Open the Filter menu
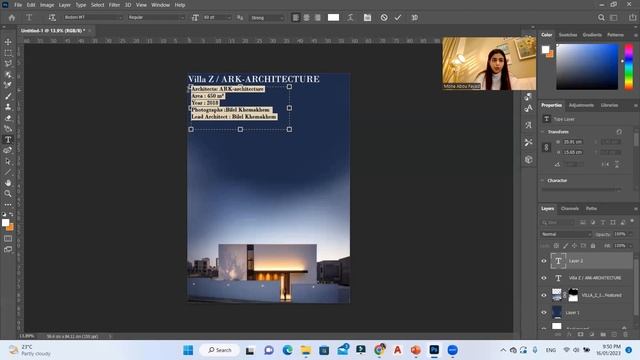640x360 pixels. pos(114,5)
